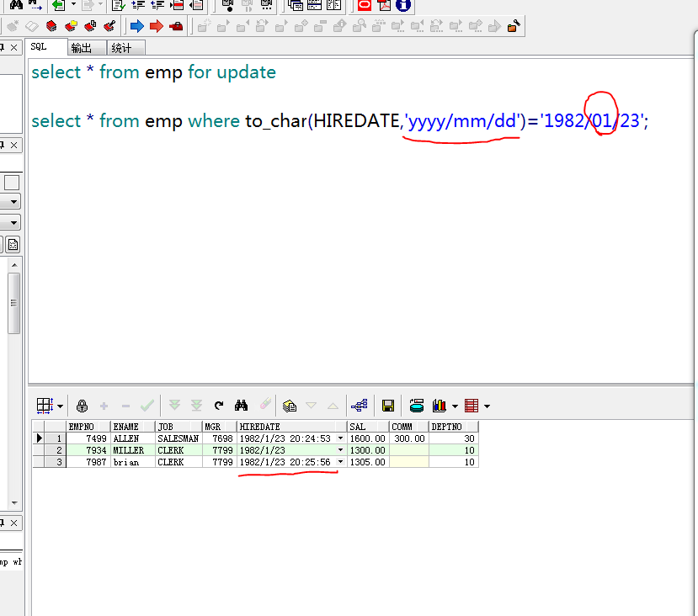698x616 pixels.
Task: Click the find binoculars in top toolbar
Action: click(x=16, y=5)
